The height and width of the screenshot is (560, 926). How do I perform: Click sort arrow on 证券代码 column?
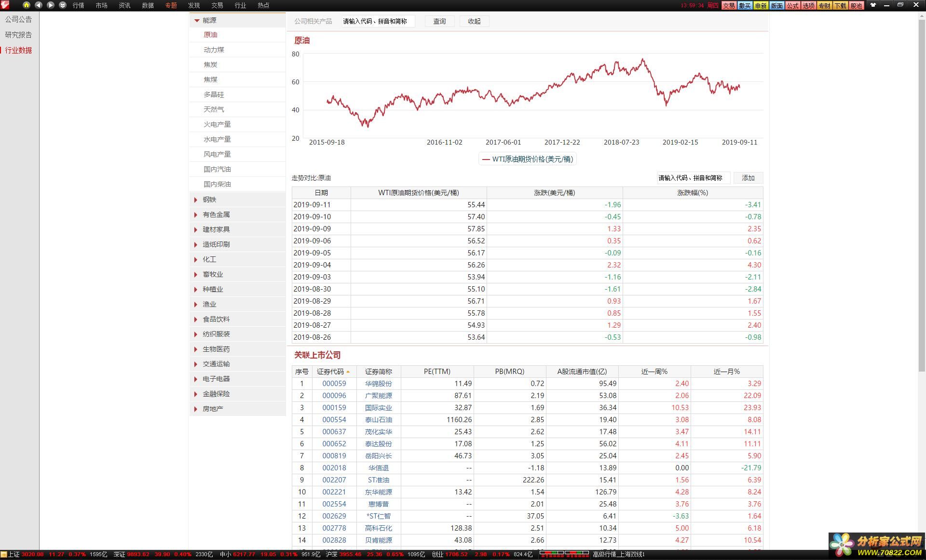348,372
